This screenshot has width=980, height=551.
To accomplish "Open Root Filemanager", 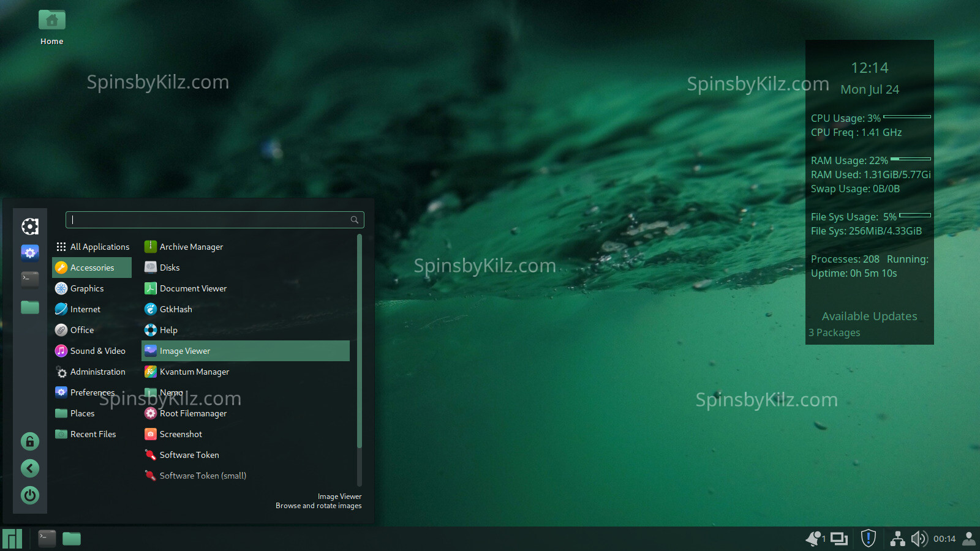I will pyautogui.click(x=246, y=413).
